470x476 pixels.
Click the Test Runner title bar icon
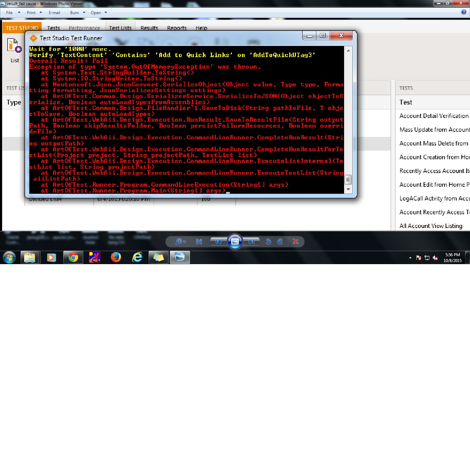coord(33,38)
